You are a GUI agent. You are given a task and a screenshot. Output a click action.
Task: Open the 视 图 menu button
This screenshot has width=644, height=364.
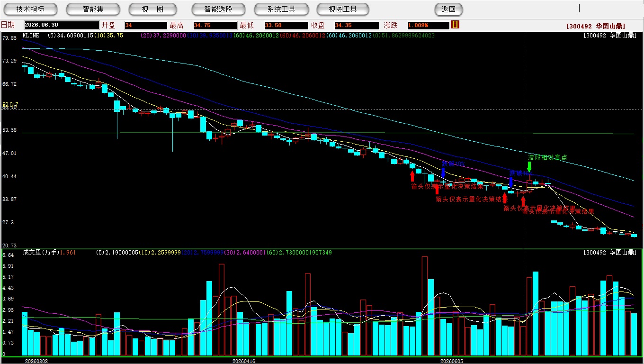[153, 9]
